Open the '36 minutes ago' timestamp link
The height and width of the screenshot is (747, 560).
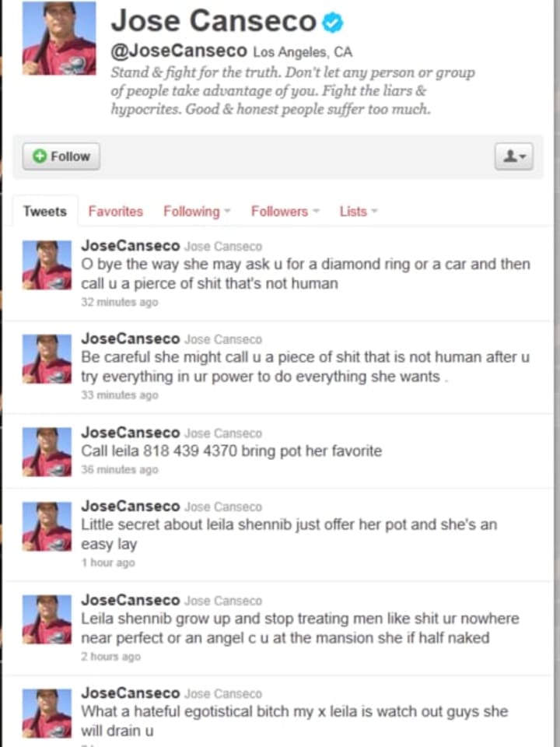(x=120, y=469)
